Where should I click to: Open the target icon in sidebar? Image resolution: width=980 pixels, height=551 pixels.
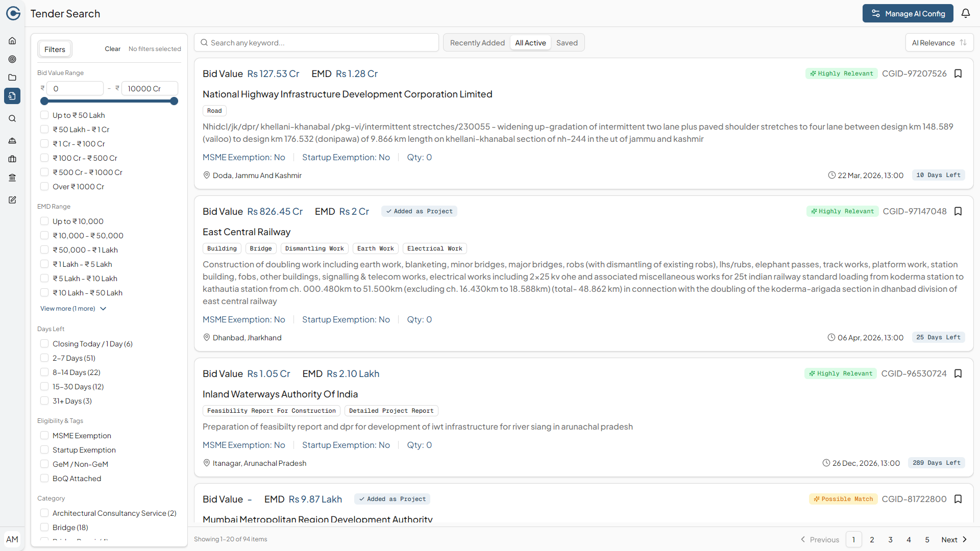(x=12, y=59)
